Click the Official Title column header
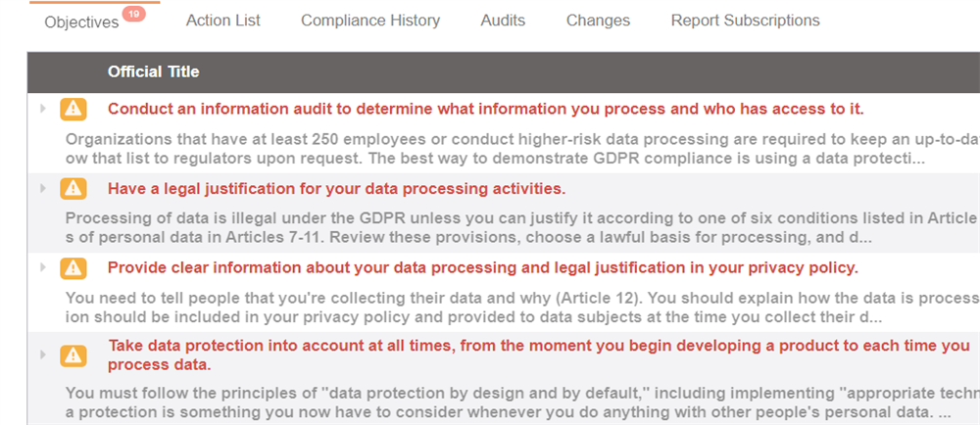The image size is (980, 425). [153, 71]
